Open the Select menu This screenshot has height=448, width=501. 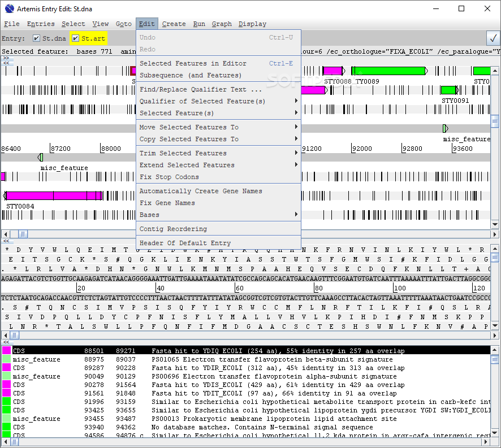(73, 24)
